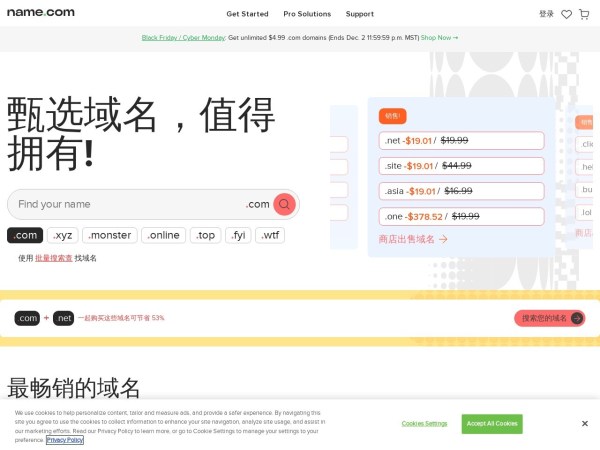Click the Shop Now promo link
Image resolution: width=600 pixels, height=450 pixels.
439,37
